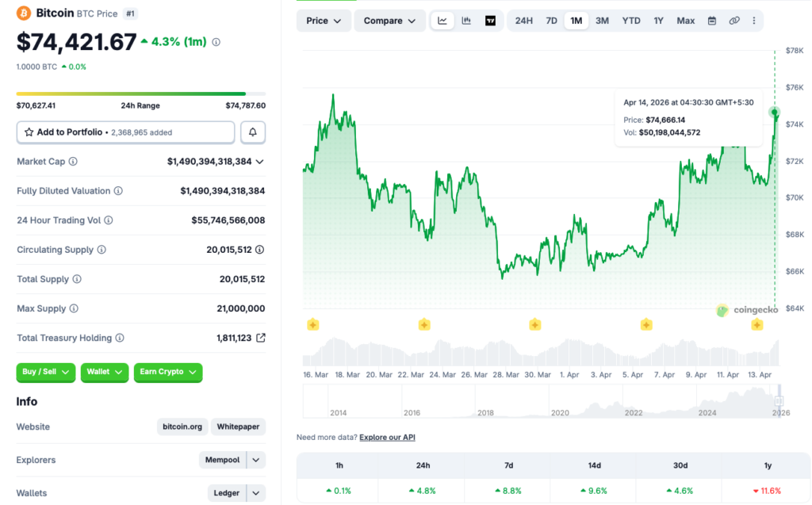This screenshot has width=812, height=505.
Task: Open the Mempool explorers dropdown
Action: point(255,460)
